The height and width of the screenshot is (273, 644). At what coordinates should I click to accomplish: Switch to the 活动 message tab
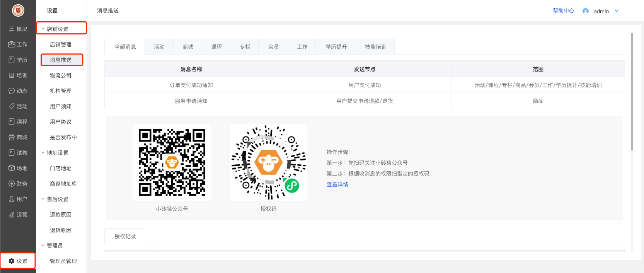pyautogui.click(x=159, y=47)
